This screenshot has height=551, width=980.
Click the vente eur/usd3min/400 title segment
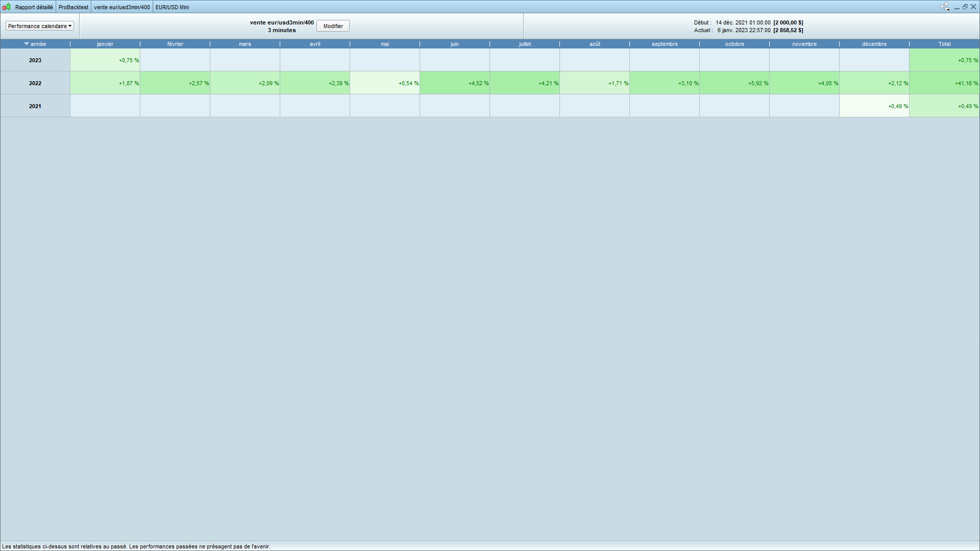pos(122,7)
